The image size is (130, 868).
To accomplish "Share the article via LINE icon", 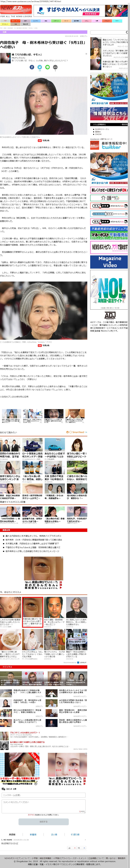I will point(47,67).
